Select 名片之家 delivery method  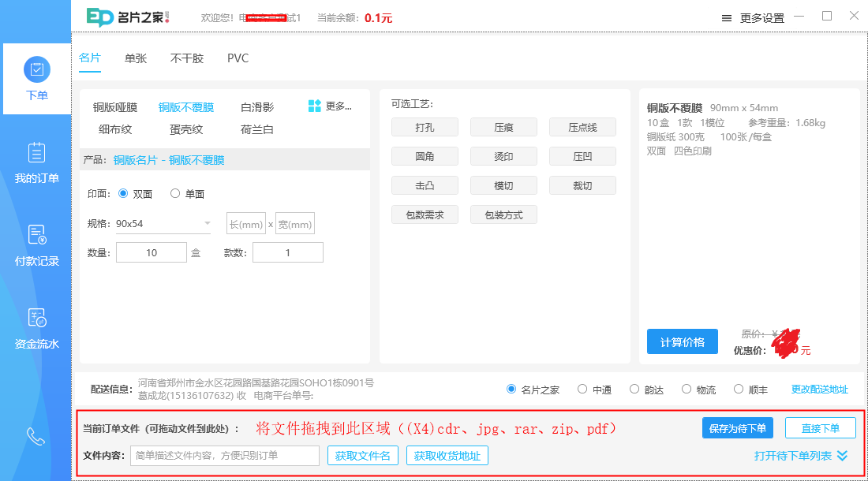[x=533, y=390]
